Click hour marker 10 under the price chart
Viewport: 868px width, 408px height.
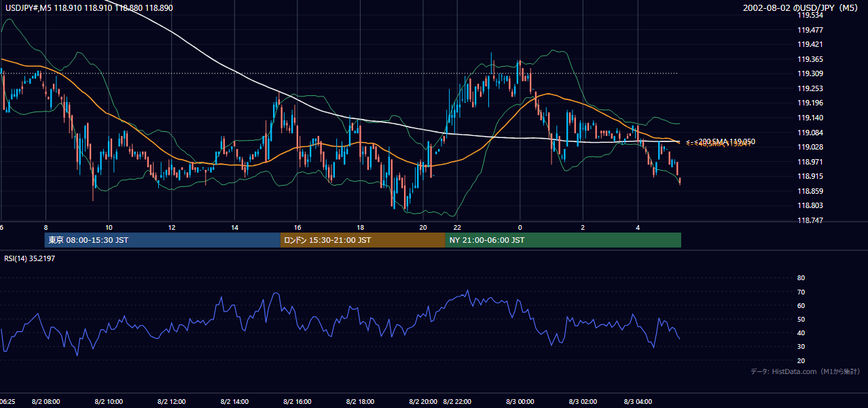(109, 227)
